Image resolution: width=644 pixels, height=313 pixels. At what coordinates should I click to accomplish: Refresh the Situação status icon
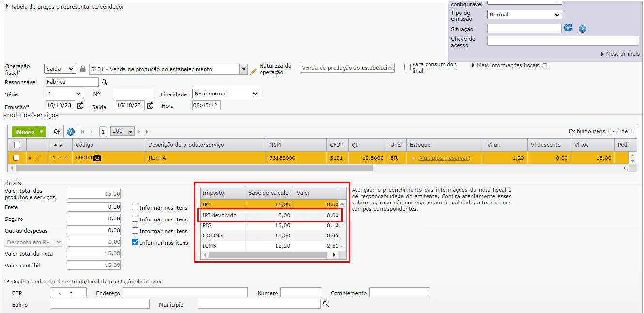click(568, 28)
